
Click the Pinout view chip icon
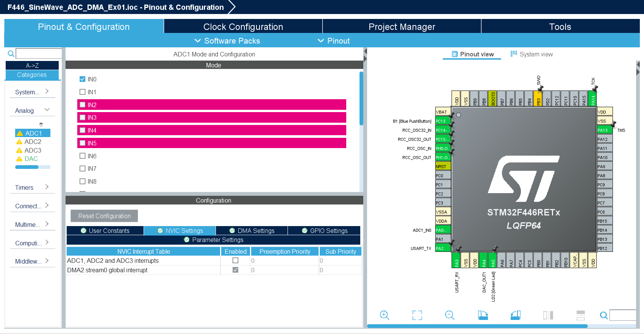(455, 54)
